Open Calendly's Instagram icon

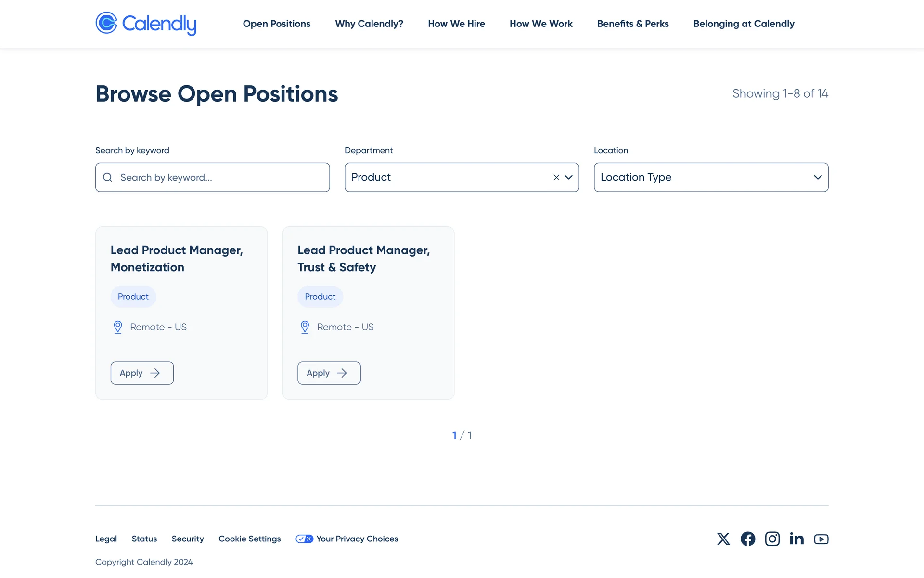click(772, 539)
